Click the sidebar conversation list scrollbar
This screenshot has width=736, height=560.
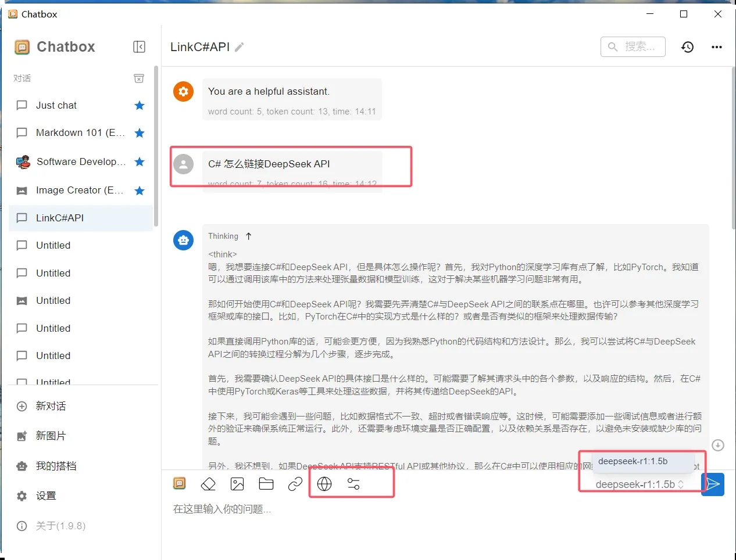(x=156, y=145)
